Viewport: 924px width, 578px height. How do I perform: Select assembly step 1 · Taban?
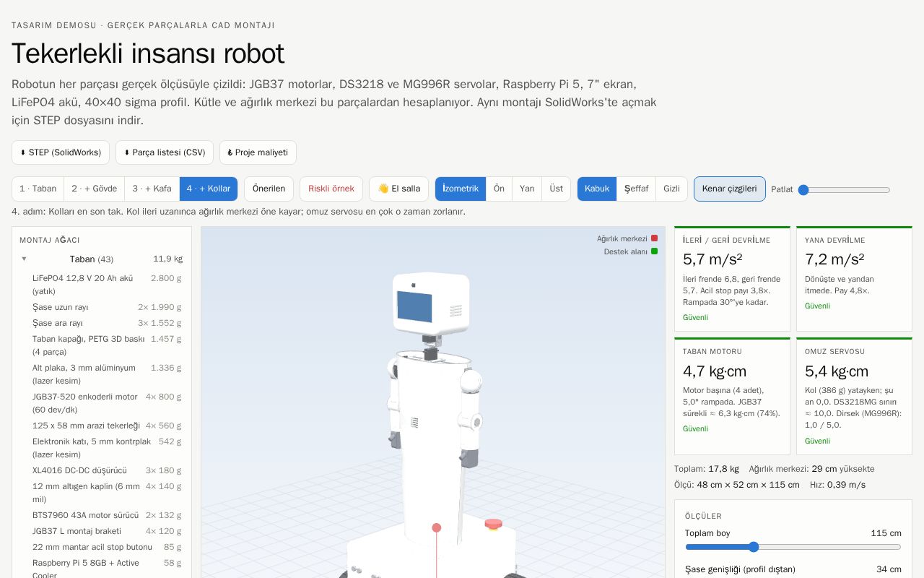coord(38,189)
